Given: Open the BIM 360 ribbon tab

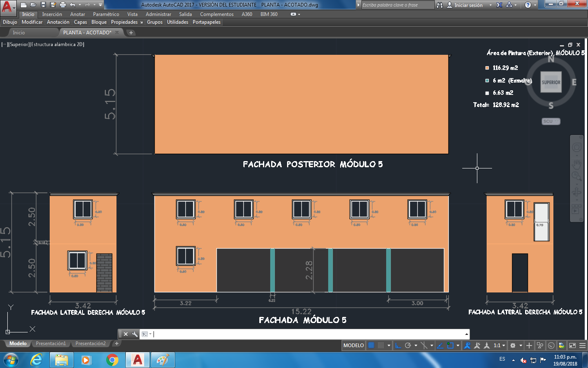Looking at the screenshot, I should tap(269, 14).
